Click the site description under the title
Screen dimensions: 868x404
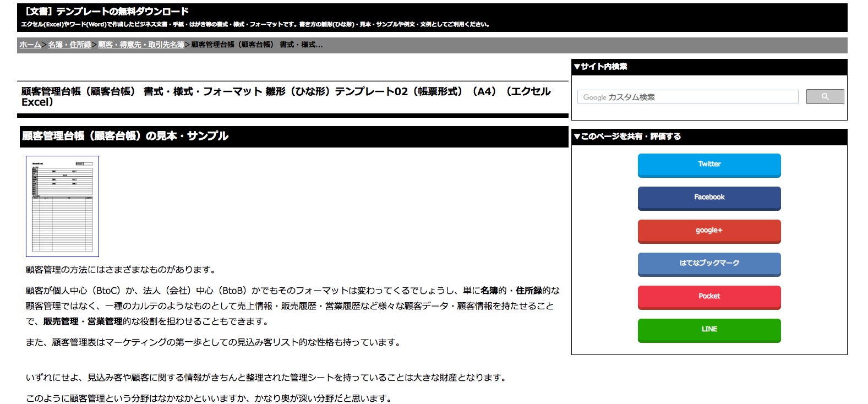click(255, 25)
